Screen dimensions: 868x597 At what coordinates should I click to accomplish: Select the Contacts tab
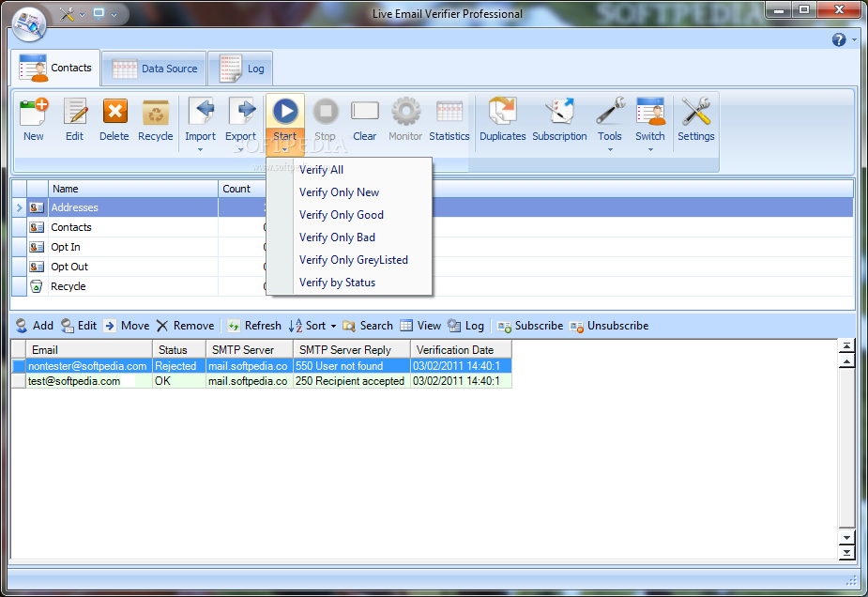pyautogui.click(x=55, y=68)
